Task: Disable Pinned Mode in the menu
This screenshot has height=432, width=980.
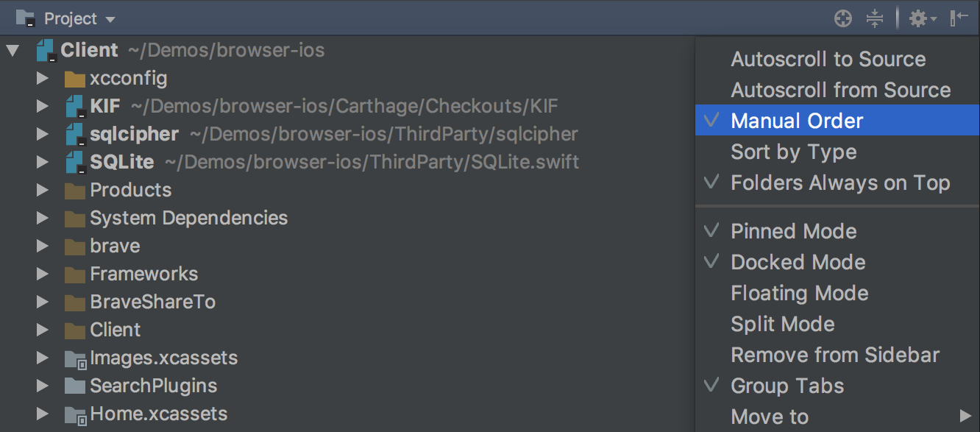Action: [793, 232]
